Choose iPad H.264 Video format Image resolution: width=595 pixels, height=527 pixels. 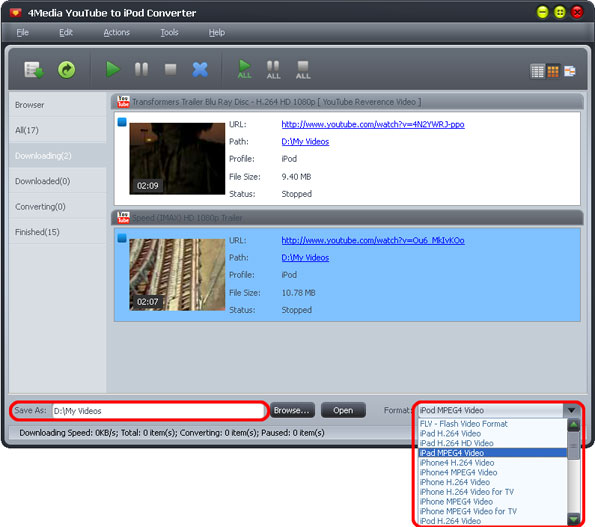[493, 433]
